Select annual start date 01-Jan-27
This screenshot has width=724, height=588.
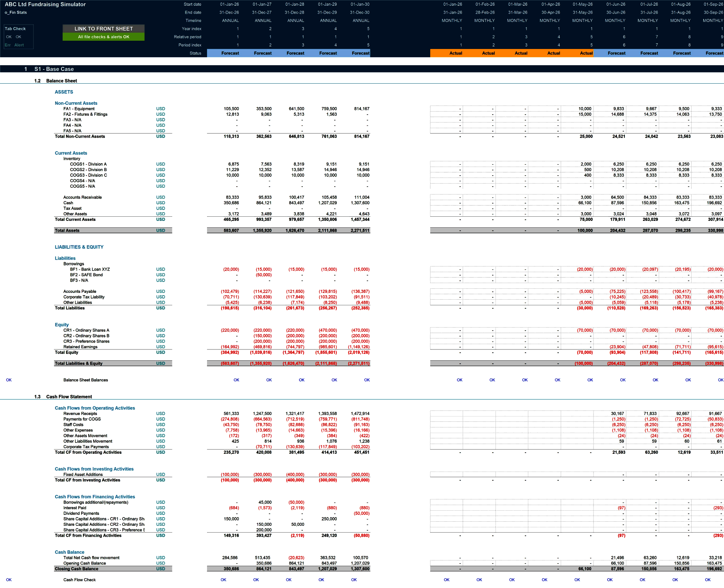click(x=262, y=5)
